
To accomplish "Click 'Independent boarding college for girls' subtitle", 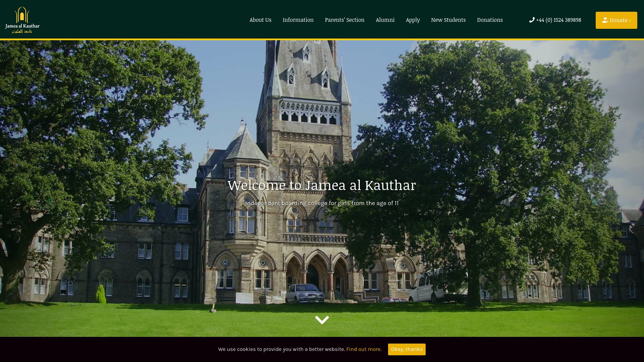I will [x=322, y=203].
